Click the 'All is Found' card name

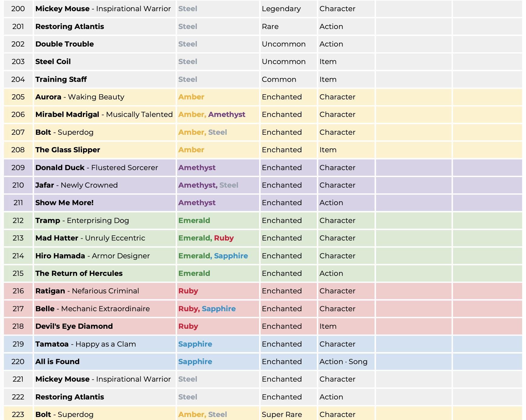tap(57, 362)
